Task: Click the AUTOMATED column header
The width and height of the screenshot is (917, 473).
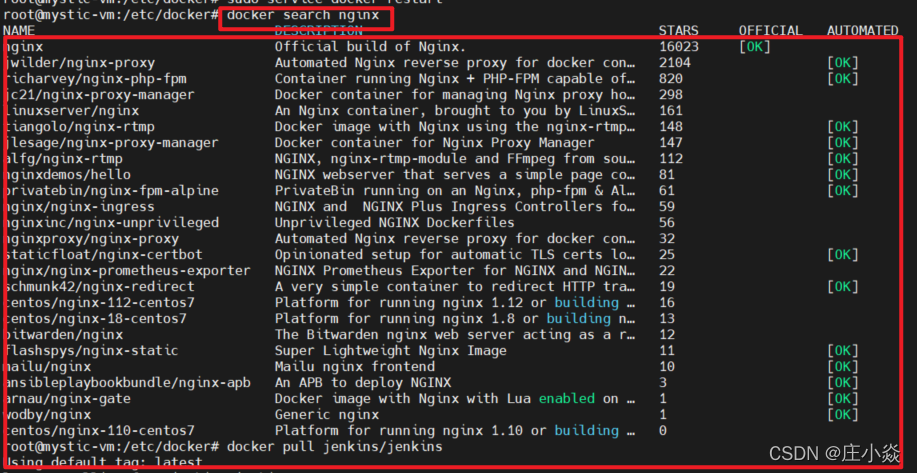Action: [863, 30]
